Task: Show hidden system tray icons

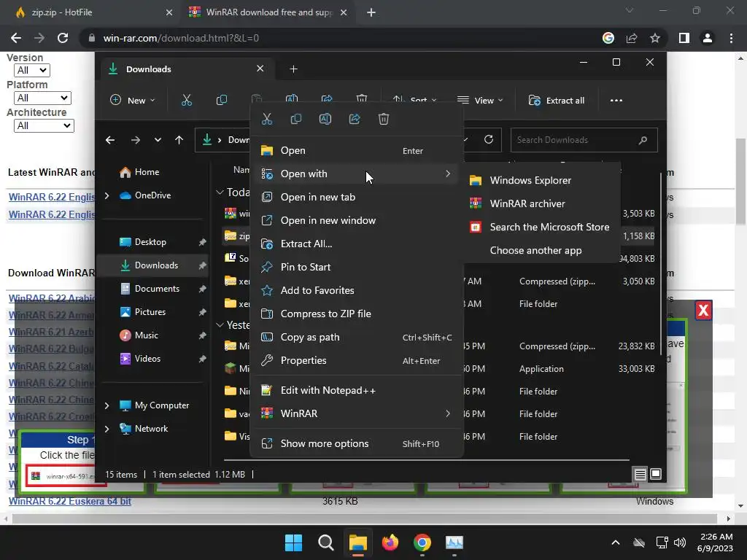Action: [616, 542]
